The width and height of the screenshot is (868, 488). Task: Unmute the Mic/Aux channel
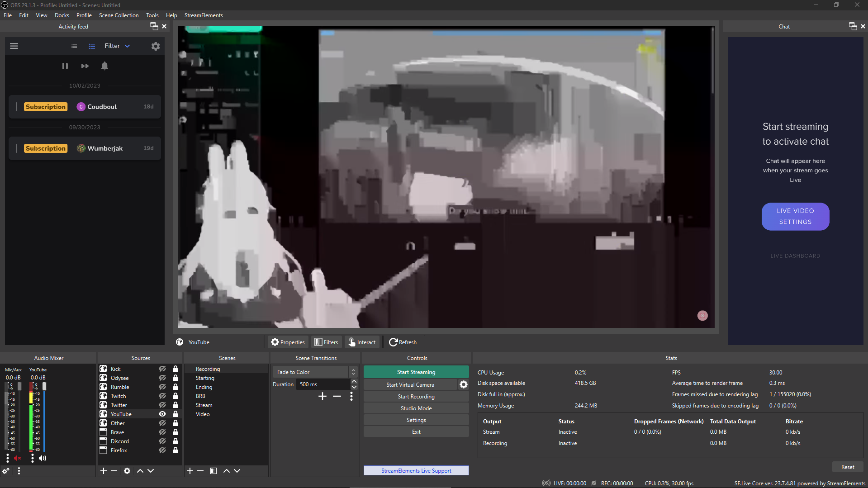pyautogui.click(x=18, y=458)
